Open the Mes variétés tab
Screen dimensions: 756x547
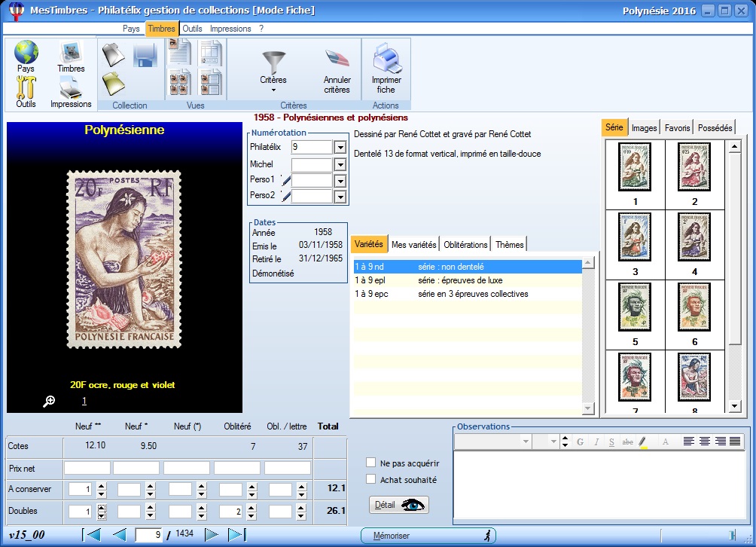coord(413,245)
